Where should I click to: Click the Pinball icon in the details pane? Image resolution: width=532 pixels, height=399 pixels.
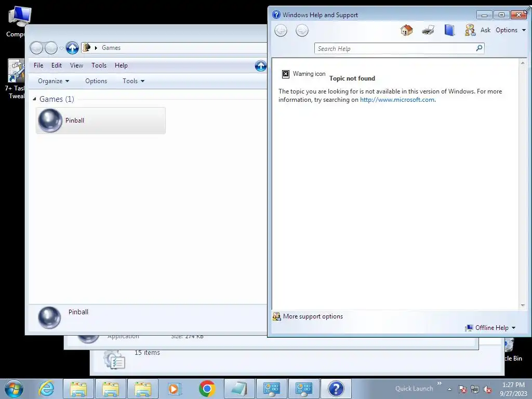click(x=49, y=317)
